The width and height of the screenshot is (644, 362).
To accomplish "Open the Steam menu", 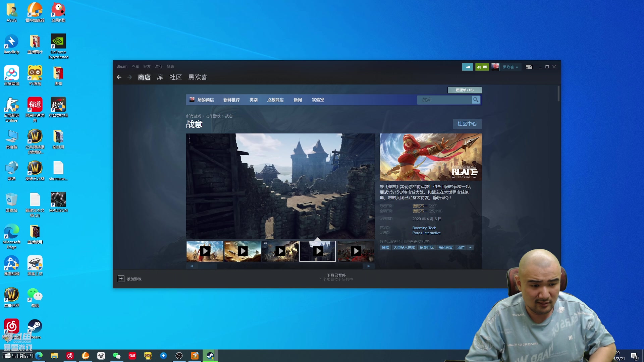I will click(122, 66).
